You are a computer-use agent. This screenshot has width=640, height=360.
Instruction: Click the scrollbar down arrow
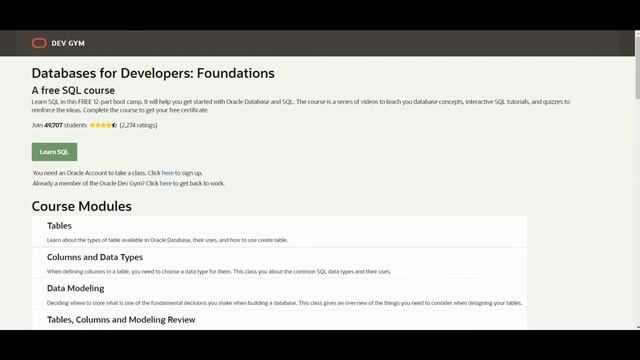tap(637, 327)
